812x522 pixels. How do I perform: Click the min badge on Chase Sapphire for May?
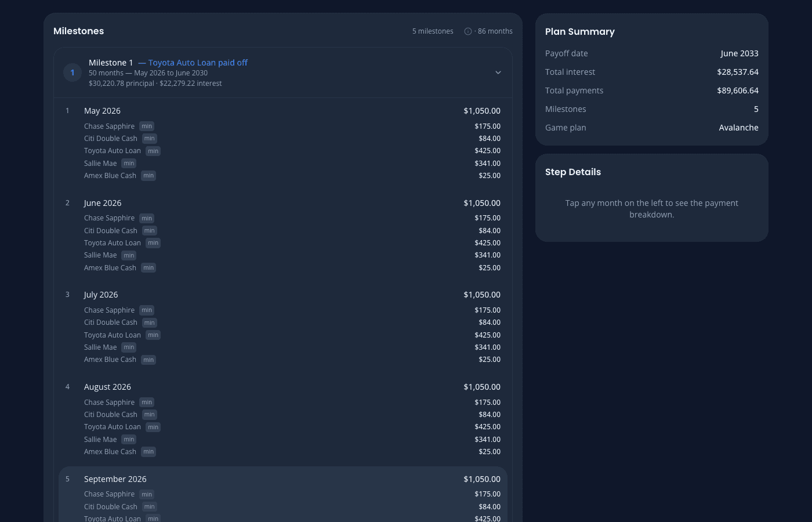click(147, 126)
